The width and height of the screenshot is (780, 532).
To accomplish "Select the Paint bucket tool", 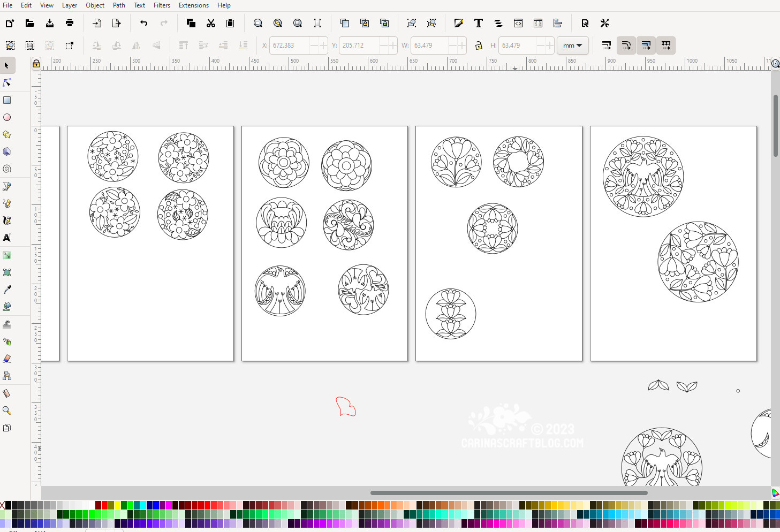I will [7, 307].
